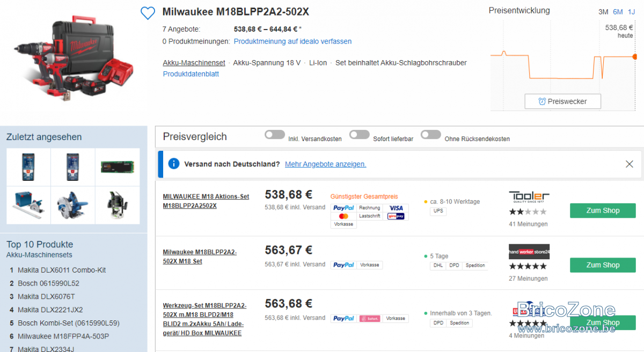Click the blue info icon in shipping notice
The image size is (644, 352).
(x=174, y=164)
